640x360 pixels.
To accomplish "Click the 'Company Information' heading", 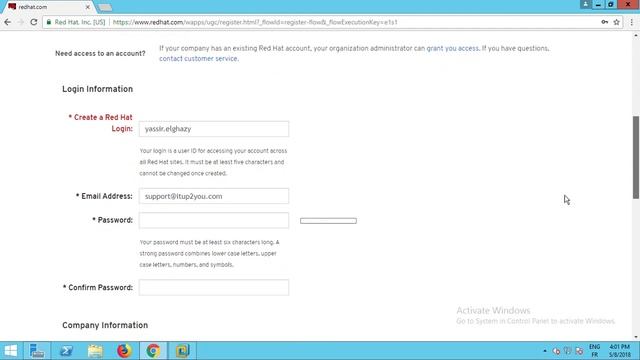I will click(x=105, y=325).
